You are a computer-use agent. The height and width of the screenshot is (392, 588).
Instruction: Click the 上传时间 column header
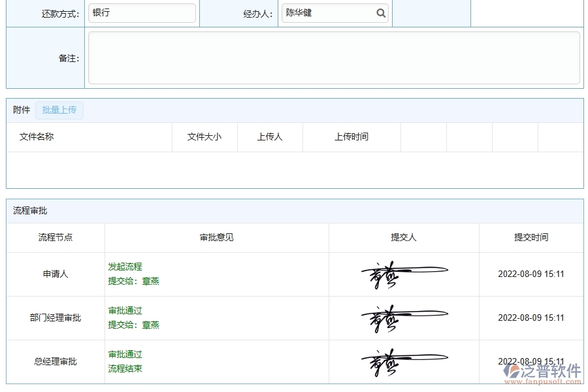pos(351,137)
